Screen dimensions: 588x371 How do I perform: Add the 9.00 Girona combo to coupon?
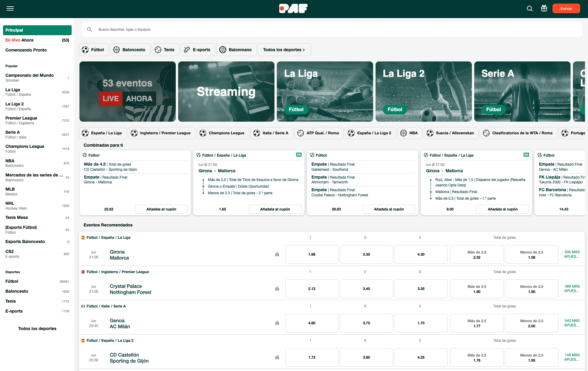(503, 209)
